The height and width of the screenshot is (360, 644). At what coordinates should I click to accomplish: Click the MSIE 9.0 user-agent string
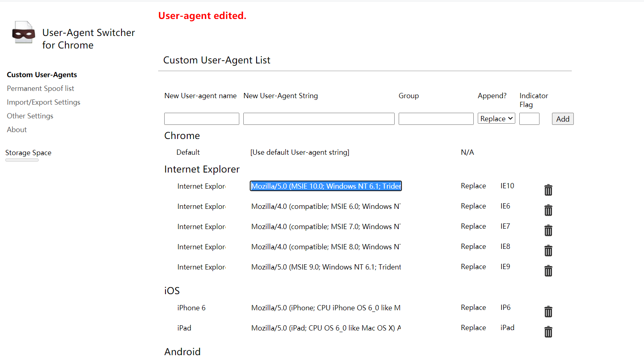coord(326,267)
